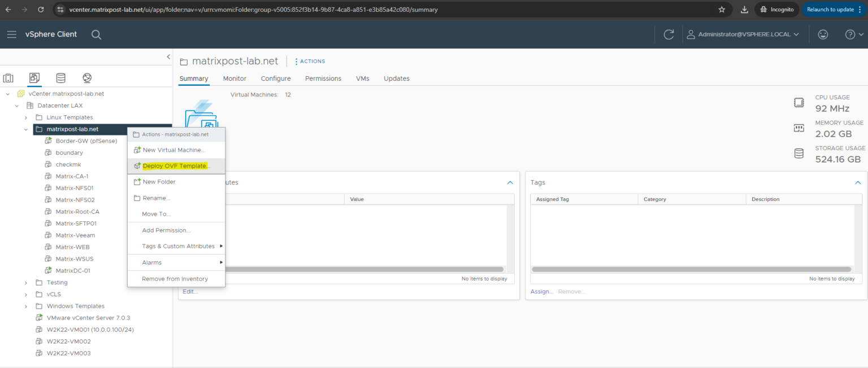Choose Deploy OVF Template from context menu
868x368 pixels.
coord(173,165)
